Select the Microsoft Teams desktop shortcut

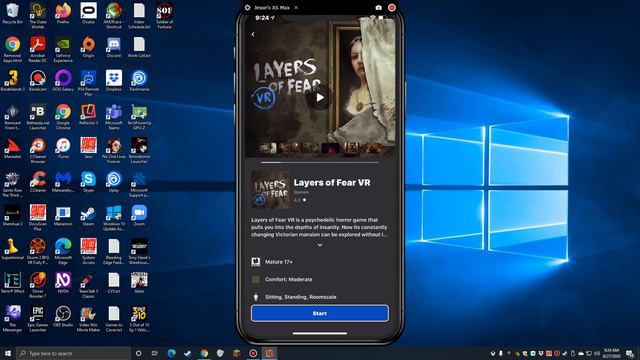113,117
